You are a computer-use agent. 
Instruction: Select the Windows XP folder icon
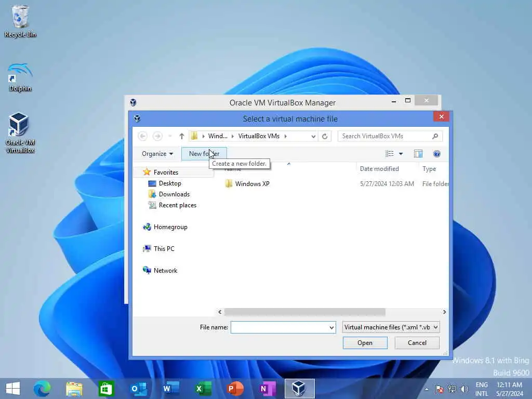coord(229,183)
